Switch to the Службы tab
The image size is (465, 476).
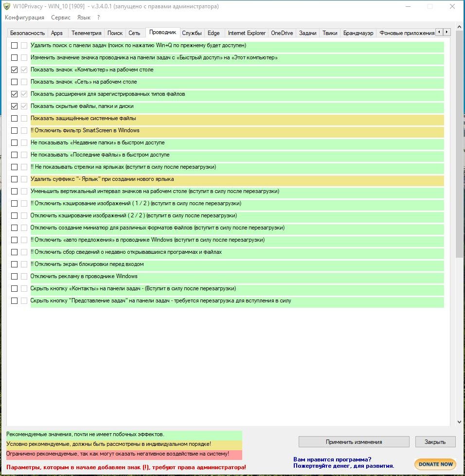tap(192, 33)
